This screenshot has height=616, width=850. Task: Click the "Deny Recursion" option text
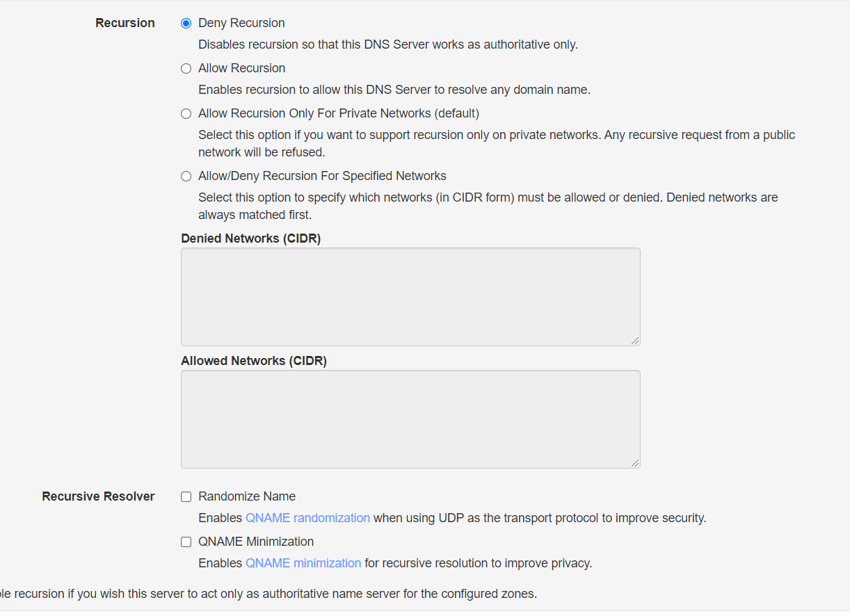pos(241,23)
